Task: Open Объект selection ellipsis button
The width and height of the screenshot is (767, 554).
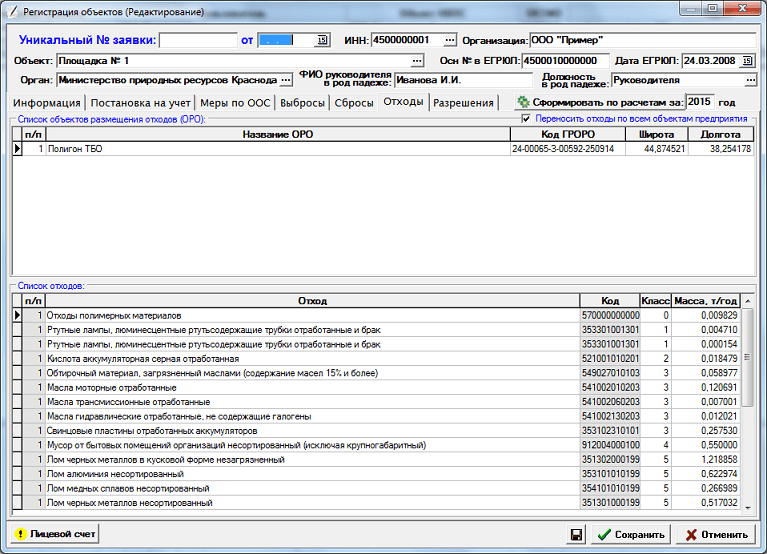Action: point(417,61)
